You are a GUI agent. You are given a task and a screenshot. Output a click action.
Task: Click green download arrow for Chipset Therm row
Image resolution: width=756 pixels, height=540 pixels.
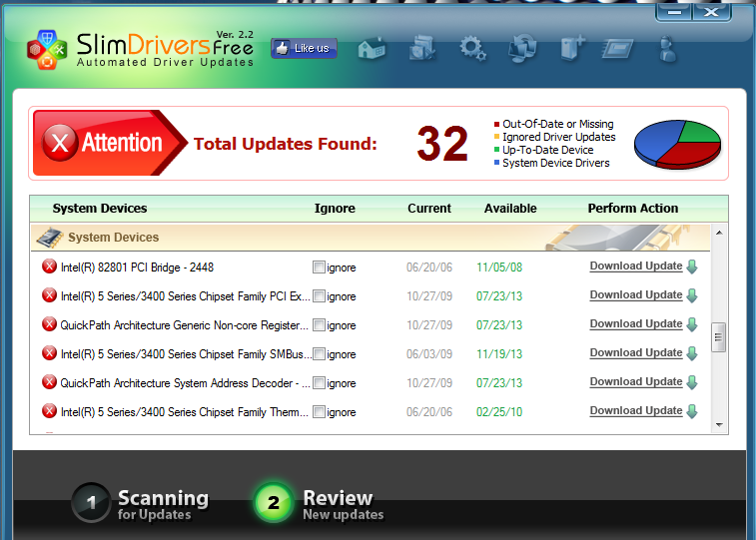click(692, 411)
